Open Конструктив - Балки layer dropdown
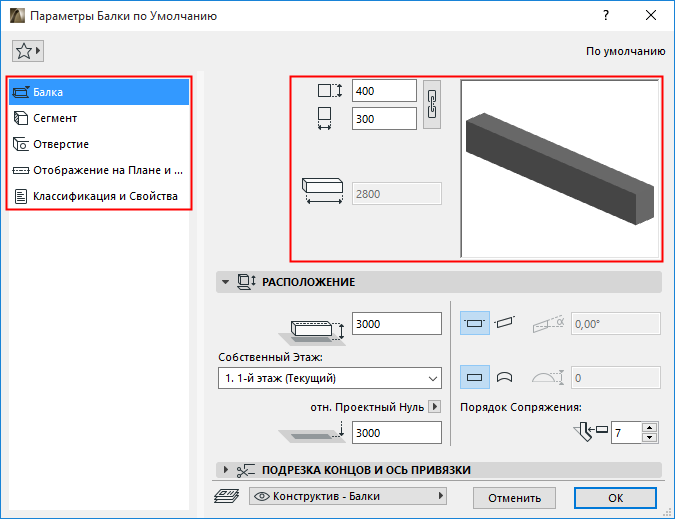 point(348,496)
